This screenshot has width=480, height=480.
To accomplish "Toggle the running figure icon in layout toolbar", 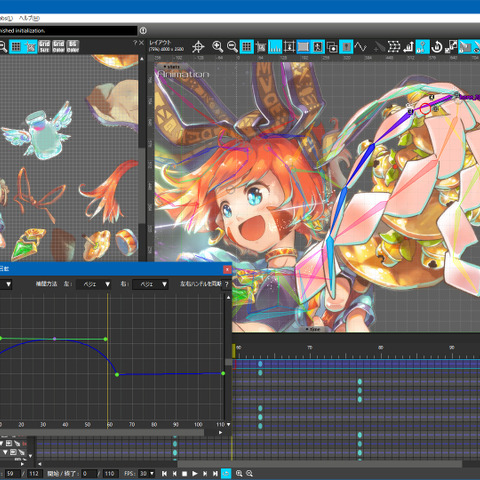I will click(318, 47).
